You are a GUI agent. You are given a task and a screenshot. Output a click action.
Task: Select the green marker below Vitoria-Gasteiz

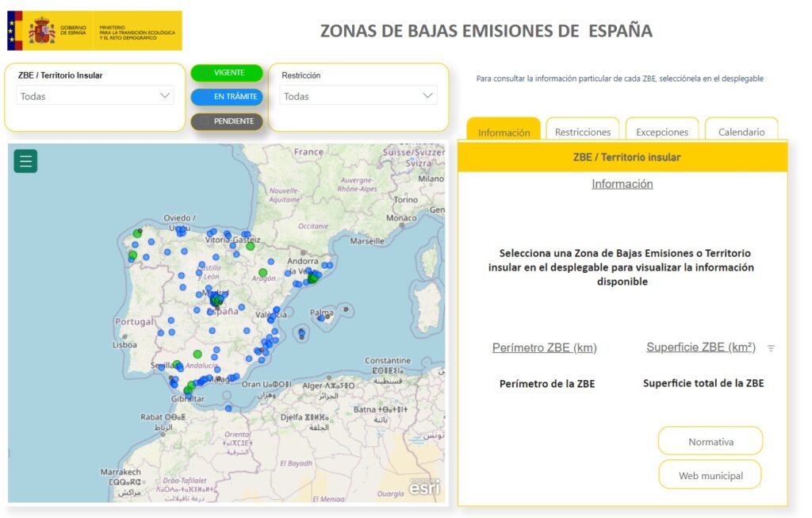tap(251, 246)
